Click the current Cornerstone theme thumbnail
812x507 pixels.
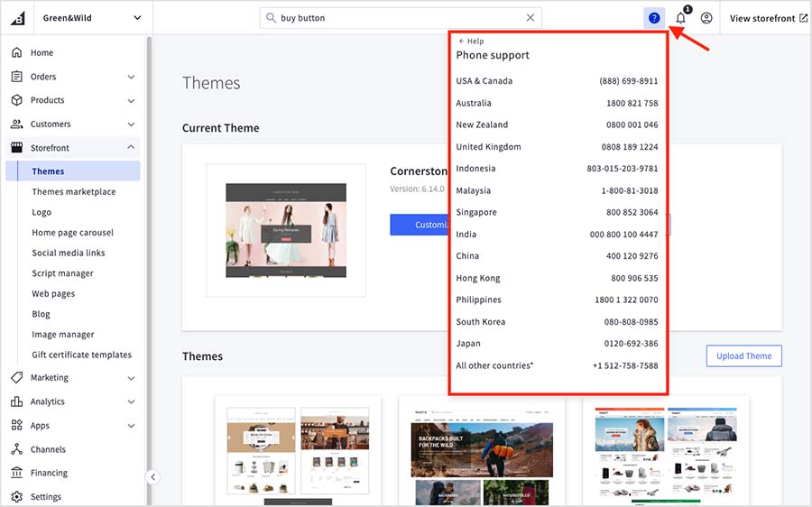286,230
